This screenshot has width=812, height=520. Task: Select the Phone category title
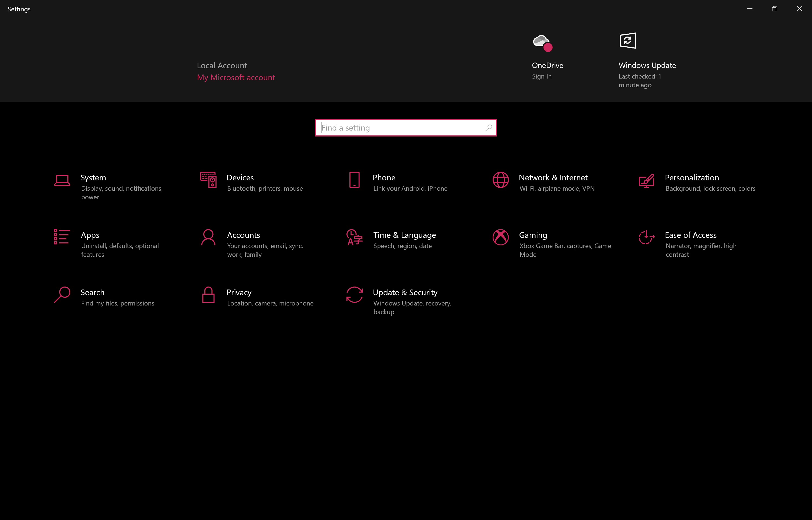(x=384, y=178)
